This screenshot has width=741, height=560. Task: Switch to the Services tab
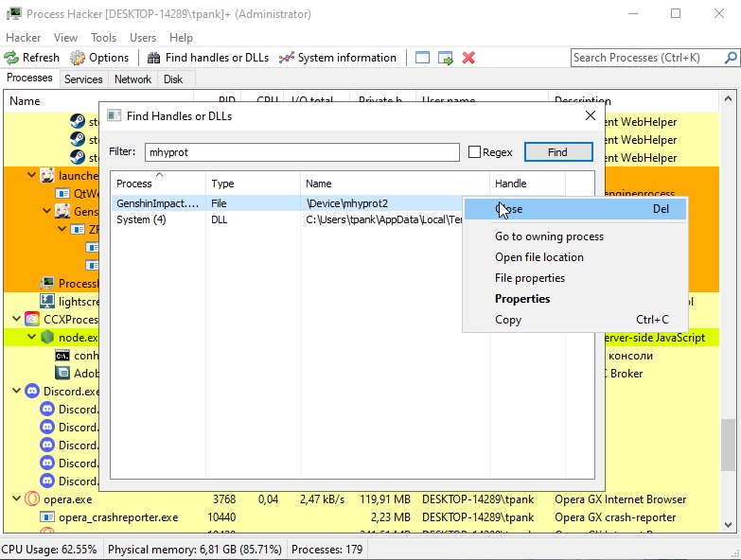point(83,79)
